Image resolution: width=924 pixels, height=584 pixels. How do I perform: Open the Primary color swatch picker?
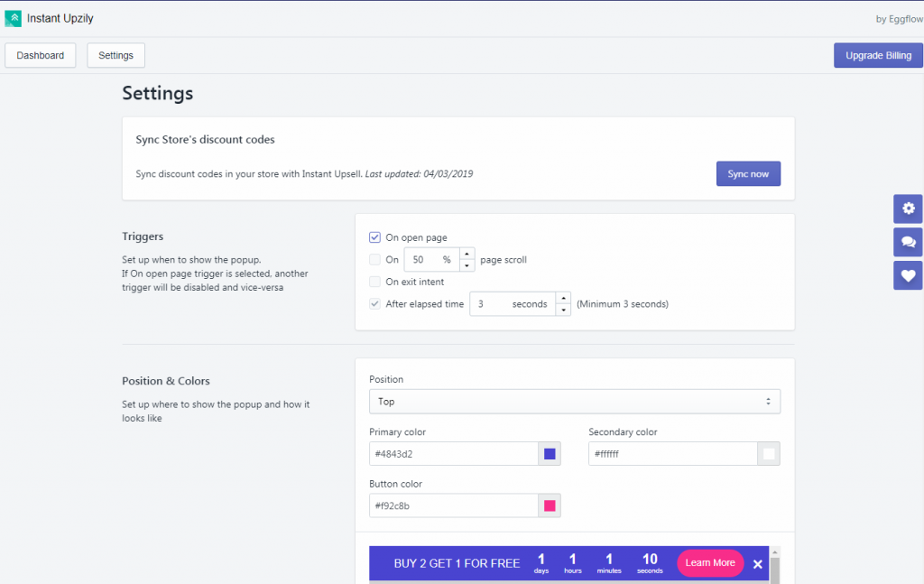(550, 454)
